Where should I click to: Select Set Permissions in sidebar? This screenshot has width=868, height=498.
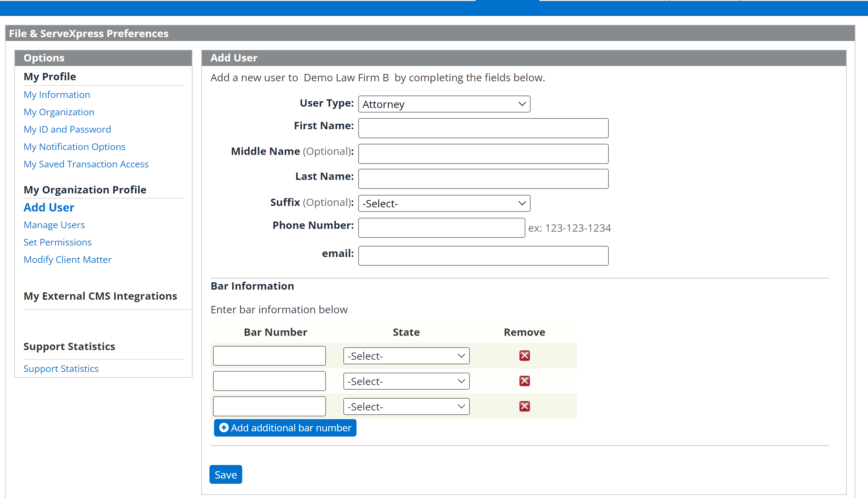[58, 242]
